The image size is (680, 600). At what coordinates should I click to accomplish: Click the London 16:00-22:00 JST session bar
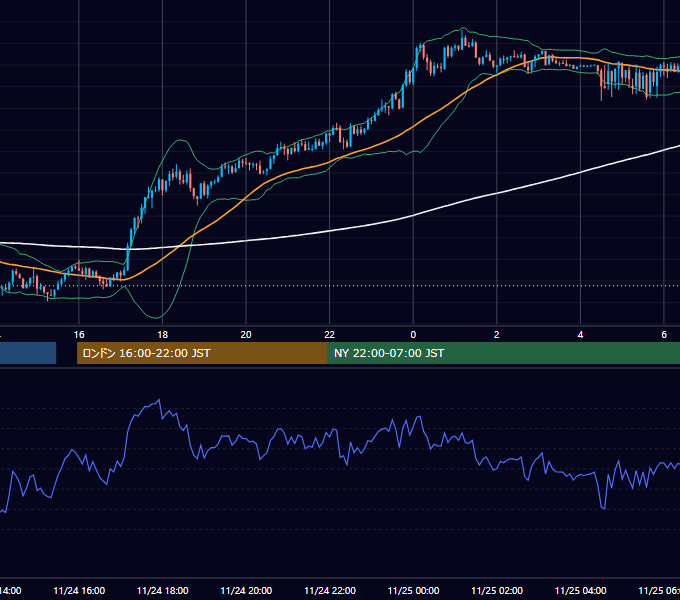(202, 353)
